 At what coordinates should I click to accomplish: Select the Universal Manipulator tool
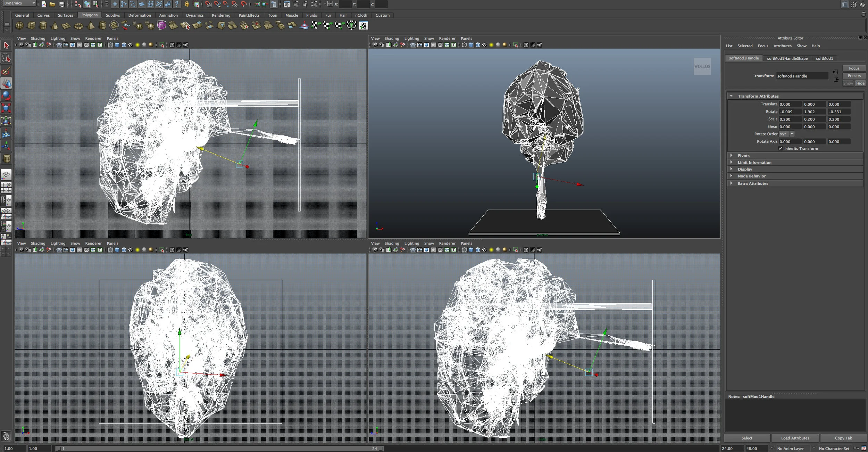coord(6,121)
